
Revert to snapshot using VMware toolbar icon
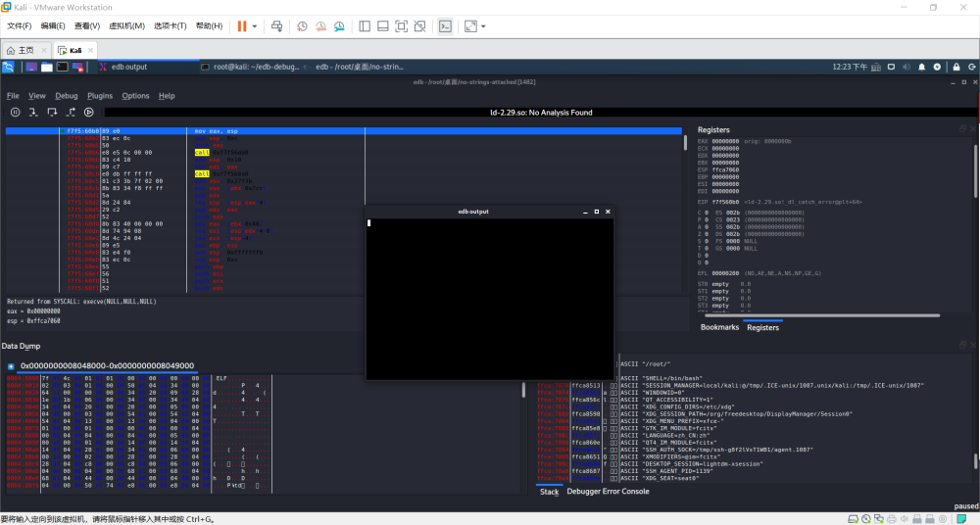point(320,26)
